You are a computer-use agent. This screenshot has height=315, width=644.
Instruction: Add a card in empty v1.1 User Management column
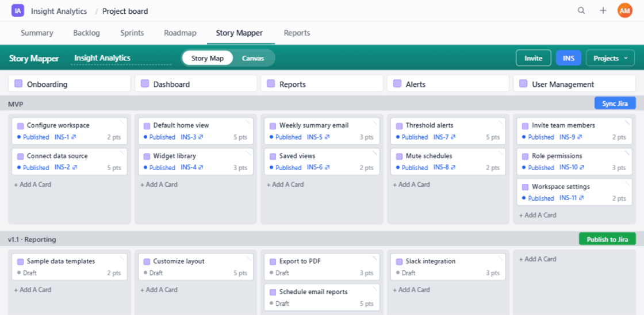538,259
